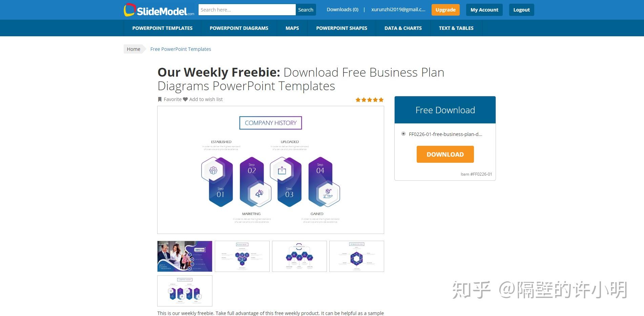Click the Search button
This screenshot has width=644, height=316.
306,10
